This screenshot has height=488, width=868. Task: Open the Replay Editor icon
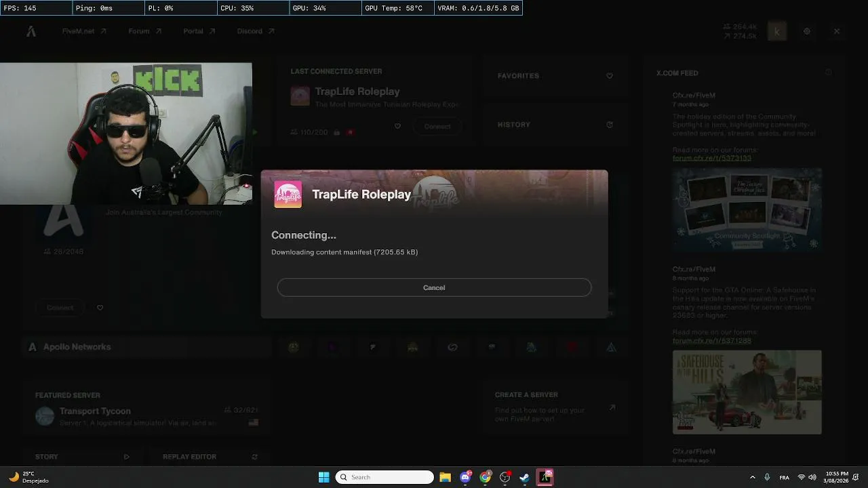click(254, 457)
